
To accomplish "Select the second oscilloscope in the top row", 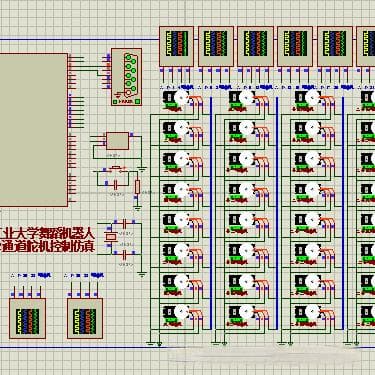I will click(x=216, y=46).
